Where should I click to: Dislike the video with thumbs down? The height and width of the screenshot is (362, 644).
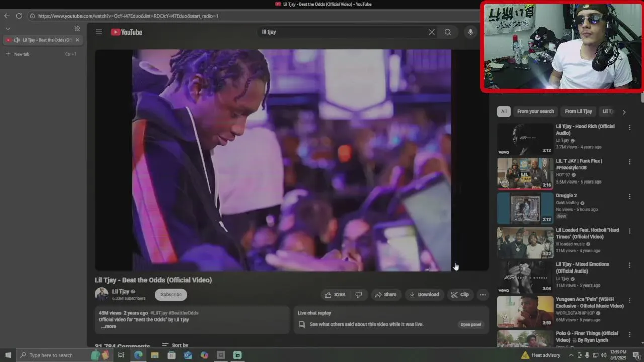(x=359, y=295)
